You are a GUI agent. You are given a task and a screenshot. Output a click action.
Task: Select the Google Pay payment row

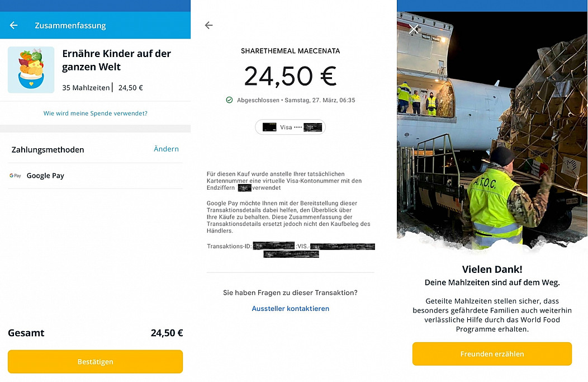click(95, 176)
